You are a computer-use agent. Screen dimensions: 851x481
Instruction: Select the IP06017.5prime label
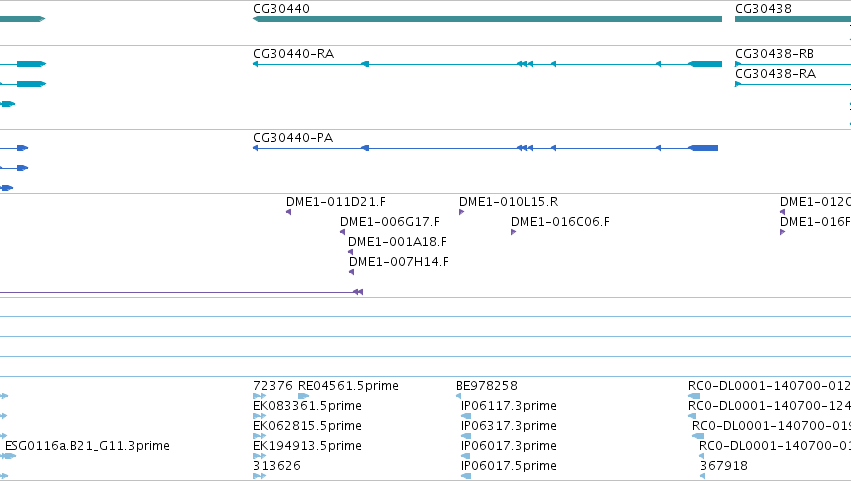point(509,466)
